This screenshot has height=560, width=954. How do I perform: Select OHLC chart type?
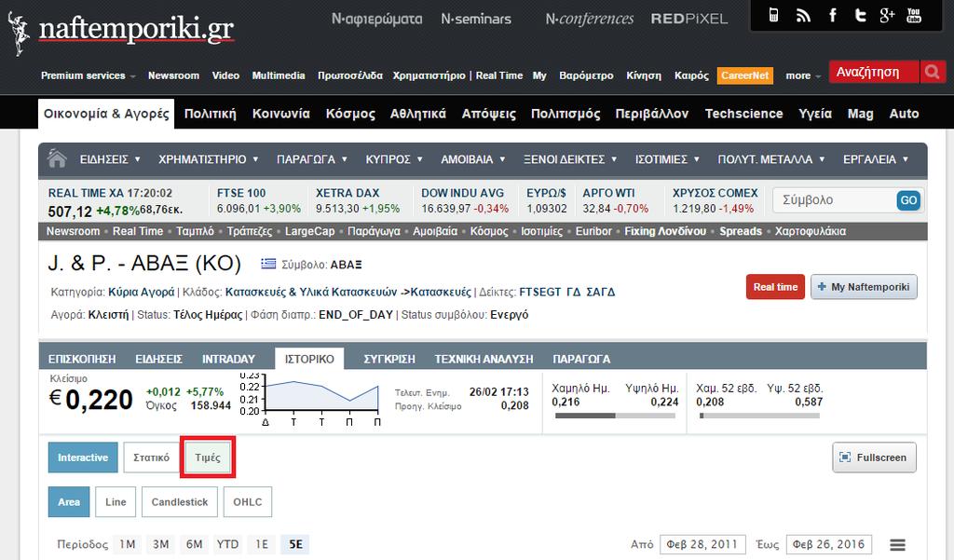tap(247, 502)
